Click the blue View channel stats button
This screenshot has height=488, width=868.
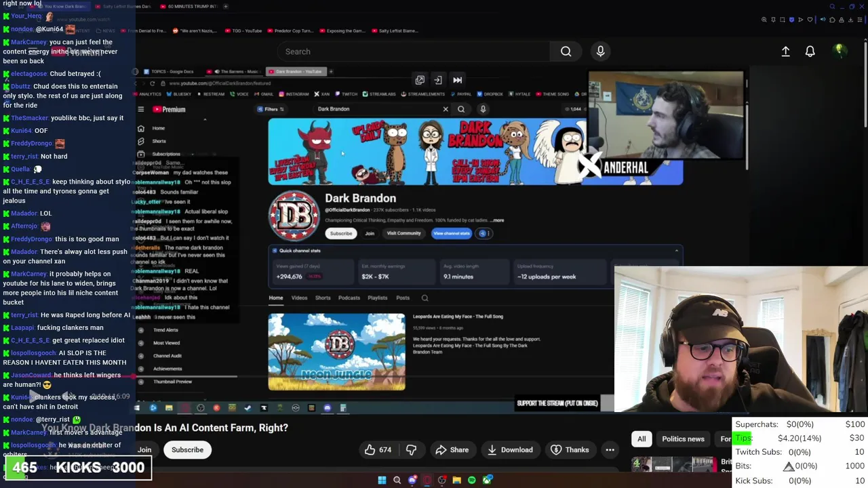pos(451,233)
